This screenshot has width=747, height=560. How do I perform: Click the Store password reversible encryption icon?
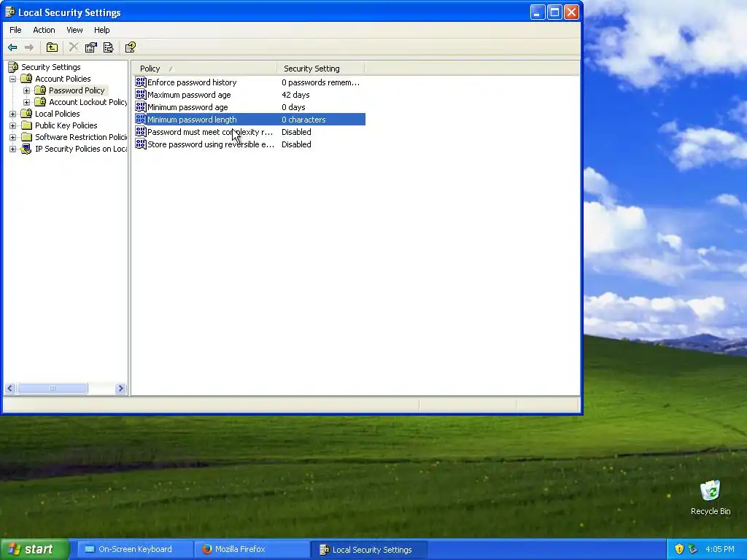point(141,144)
